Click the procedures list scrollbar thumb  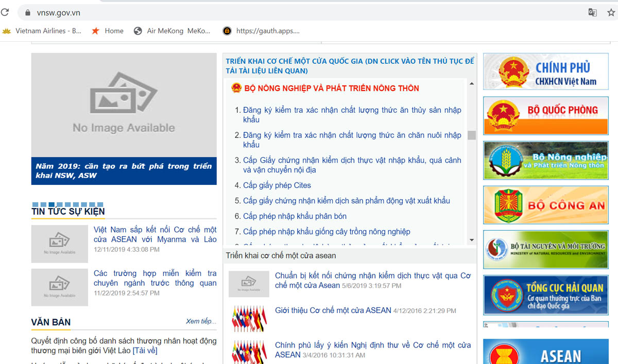click(471, 135)
